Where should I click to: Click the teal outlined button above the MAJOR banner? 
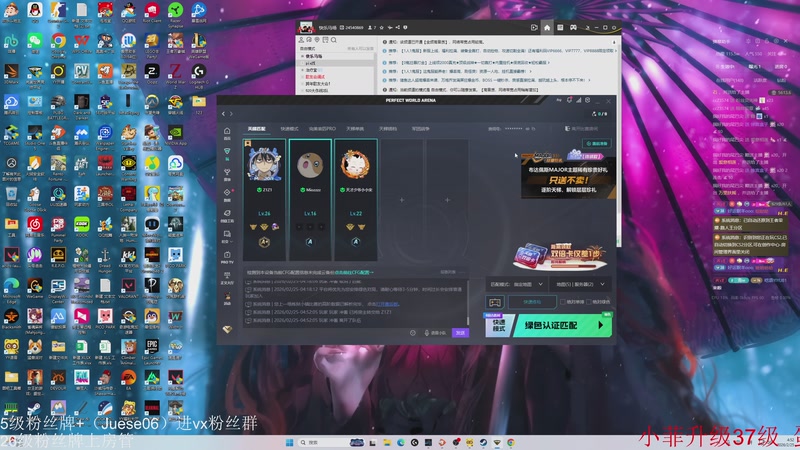coord(596,144)
